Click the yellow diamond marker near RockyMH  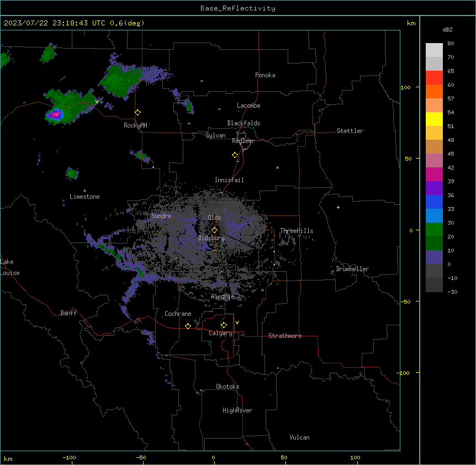click(138, 113)
